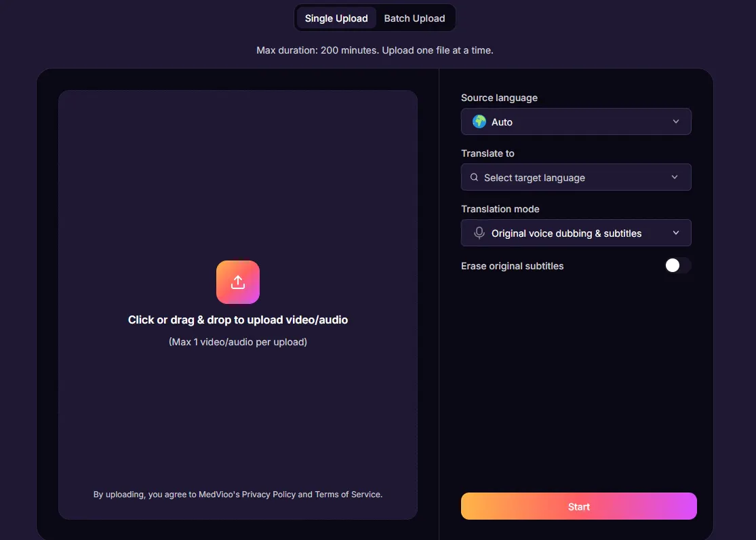
Task: Click the orange upload arrow icon
Action: 238,282
